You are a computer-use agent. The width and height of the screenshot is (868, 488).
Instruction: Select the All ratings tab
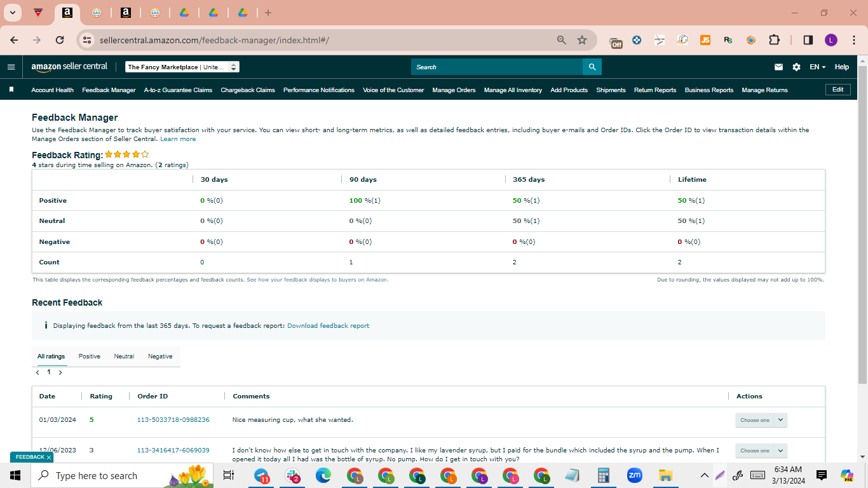pos(51,356)
